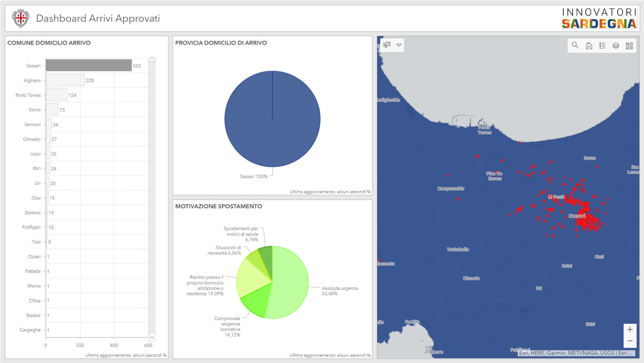
Task: Zoom in on the map
Action: 630,329
